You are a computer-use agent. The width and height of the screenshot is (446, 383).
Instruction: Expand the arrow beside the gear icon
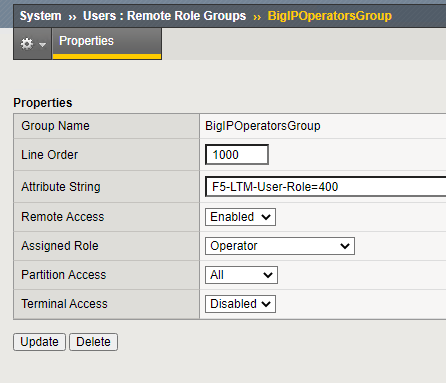42,44
